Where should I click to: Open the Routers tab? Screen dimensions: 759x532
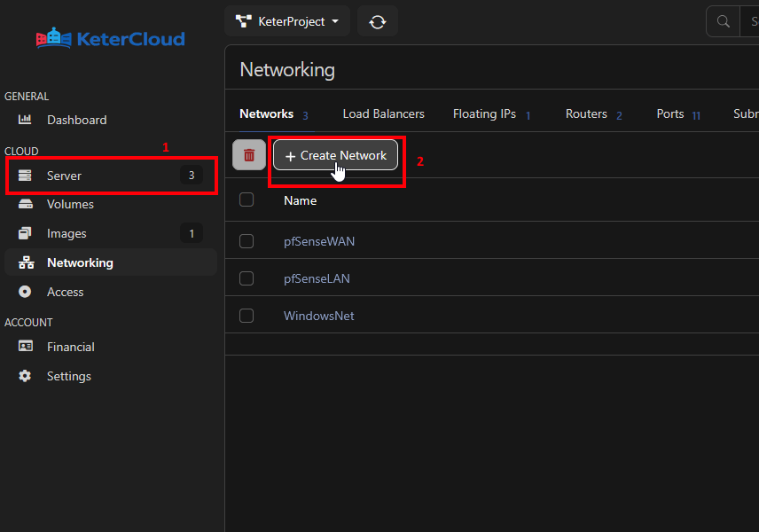click(586, 113)
